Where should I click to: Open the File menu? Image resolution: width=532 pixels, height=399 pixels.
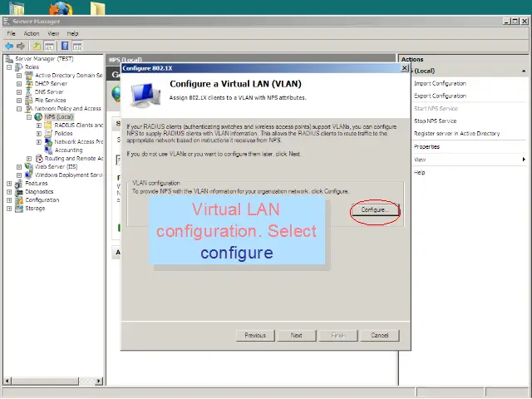point(11,33)
